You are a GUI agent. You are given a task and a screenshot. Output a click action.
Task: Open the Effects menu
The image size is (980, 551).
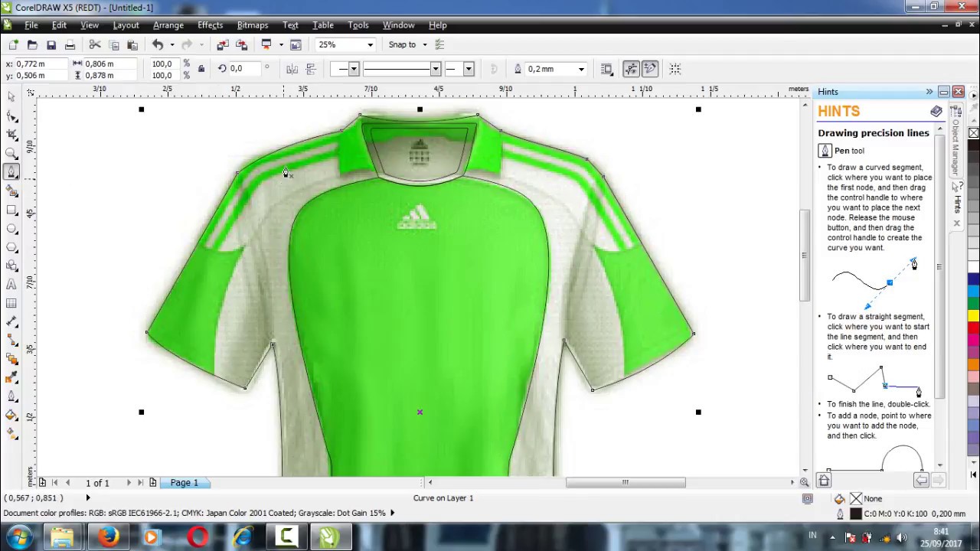coord(210,25)
